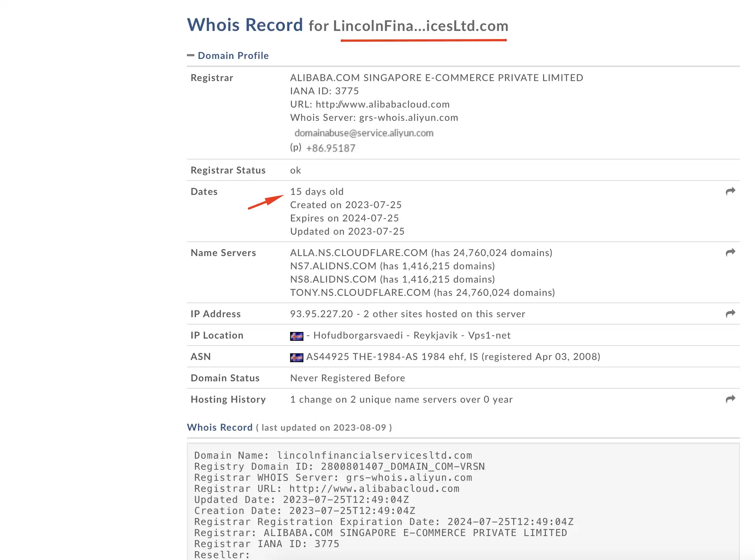Open share arrow in IP Address row

(730, 314)
